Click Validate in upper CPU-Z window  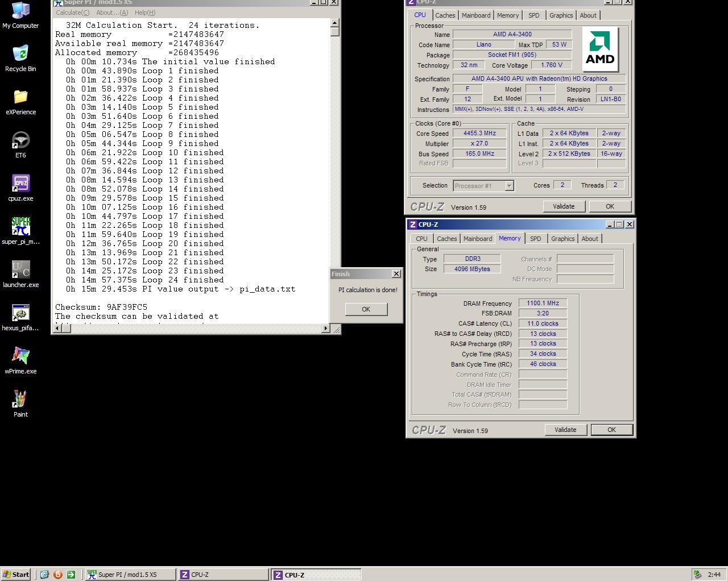click(x=564, y=206)
